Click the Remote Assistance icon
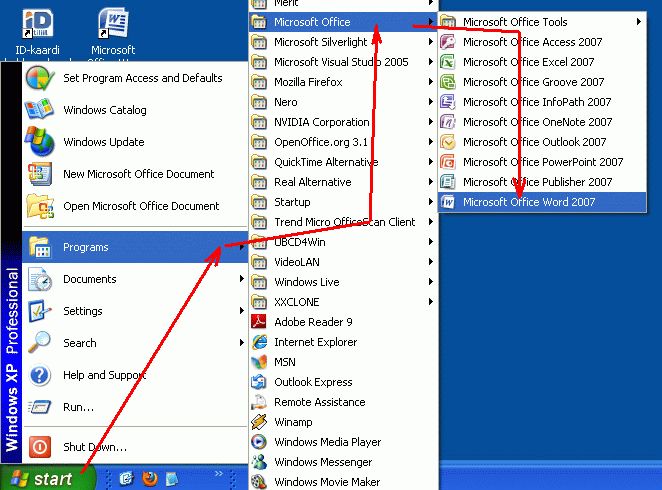Viewport: 662px width, 490px height. (x=259, y=402)
